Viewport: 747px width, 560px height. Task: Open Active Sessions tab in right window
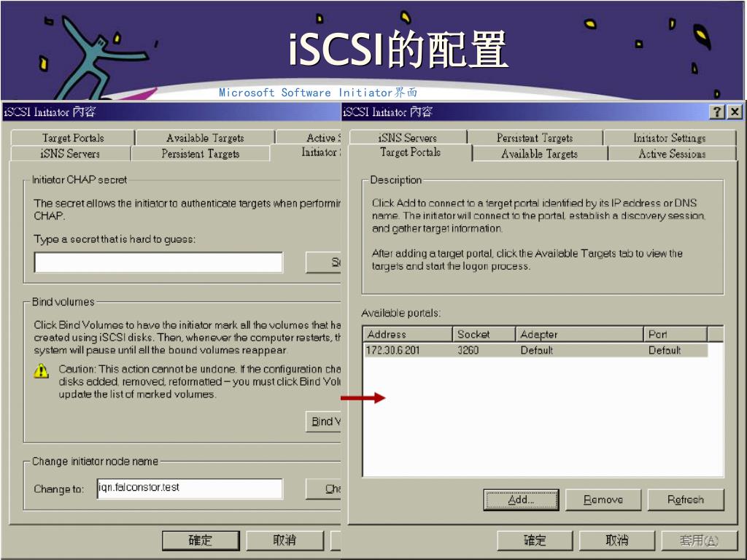click(x=672, y=153)
